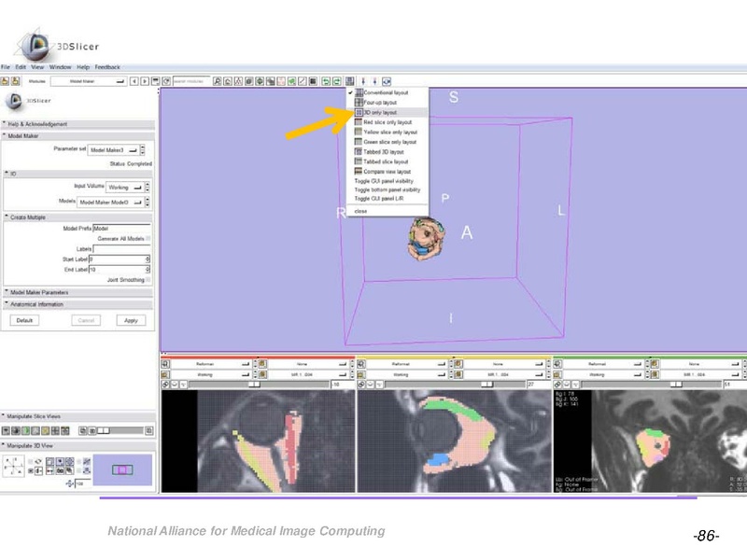Collapse the IO section
Viewport: 747px width, 560px height.
click(78, 174)
